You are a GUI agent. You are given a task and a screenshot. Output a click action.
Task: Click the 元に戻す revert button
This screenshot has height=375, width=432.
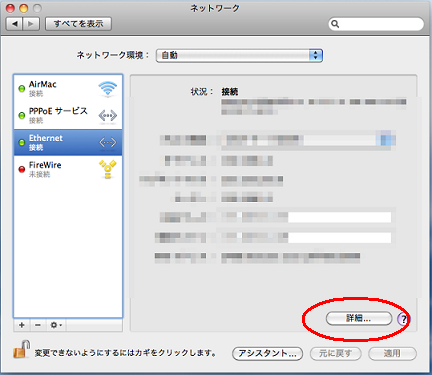[x=336, y=353]
